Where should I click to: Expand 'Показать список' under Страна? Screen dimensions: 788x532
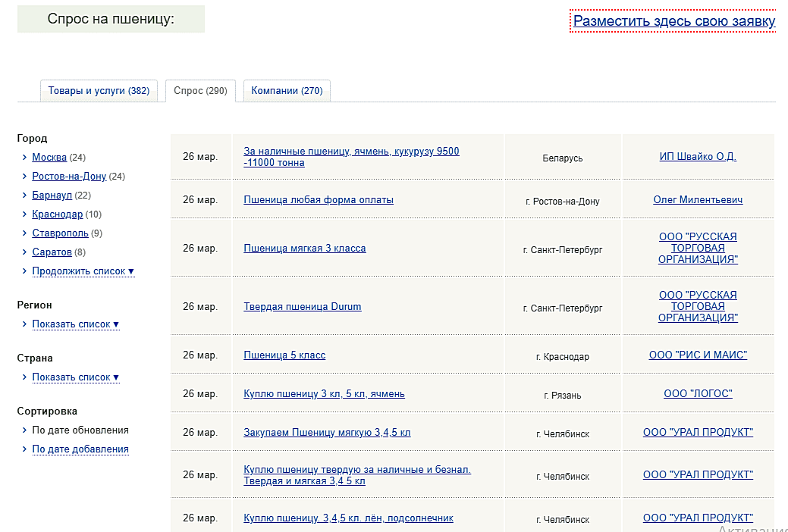tap(75, 377)
